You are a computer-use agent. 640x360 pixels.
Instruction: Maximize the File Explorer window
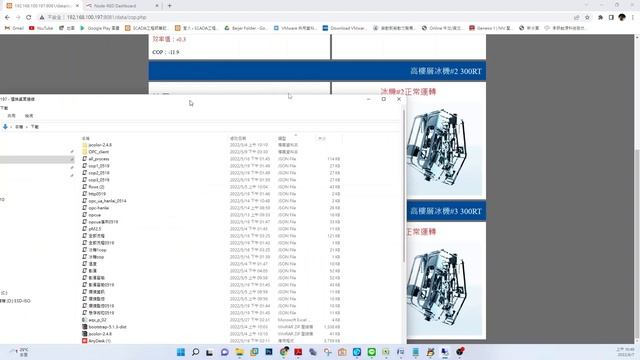384,99
